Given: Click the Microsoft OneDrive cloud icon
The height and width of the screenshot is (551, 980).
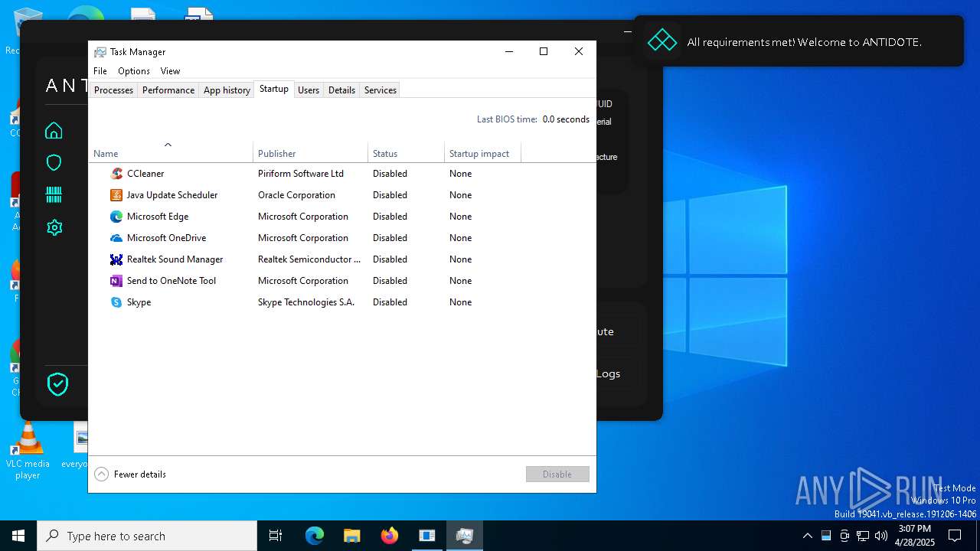Looking at the screenshot, I should point(116,238).
